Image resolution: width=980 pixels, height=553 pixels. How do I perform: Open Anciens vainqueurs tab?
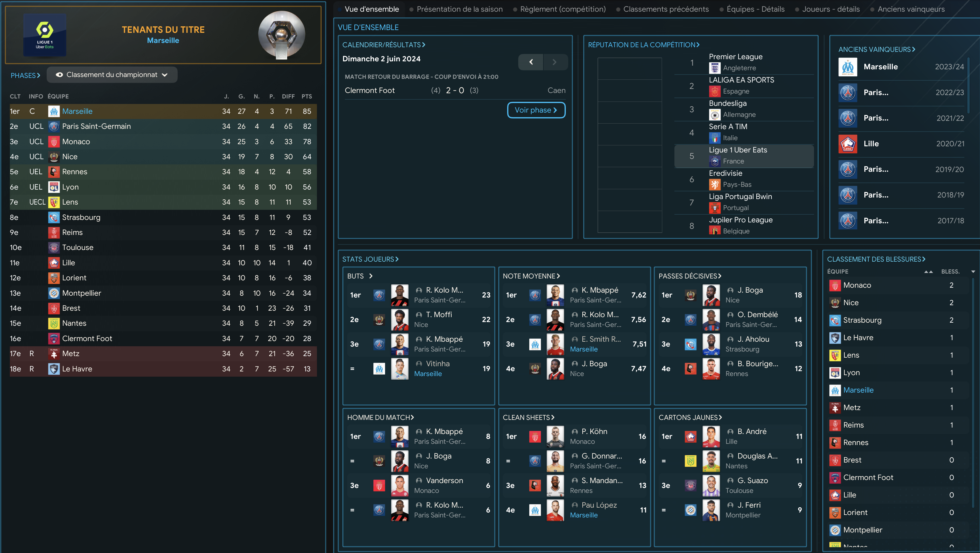pos(911,9)
